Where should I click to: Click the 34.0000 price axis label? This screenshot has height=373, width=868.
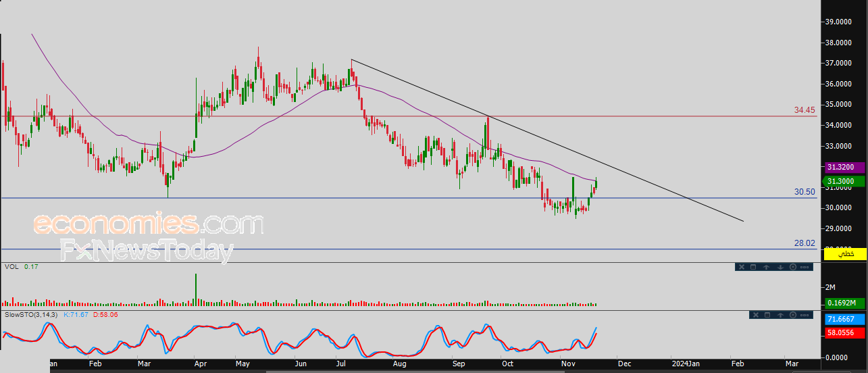point(839,125)
